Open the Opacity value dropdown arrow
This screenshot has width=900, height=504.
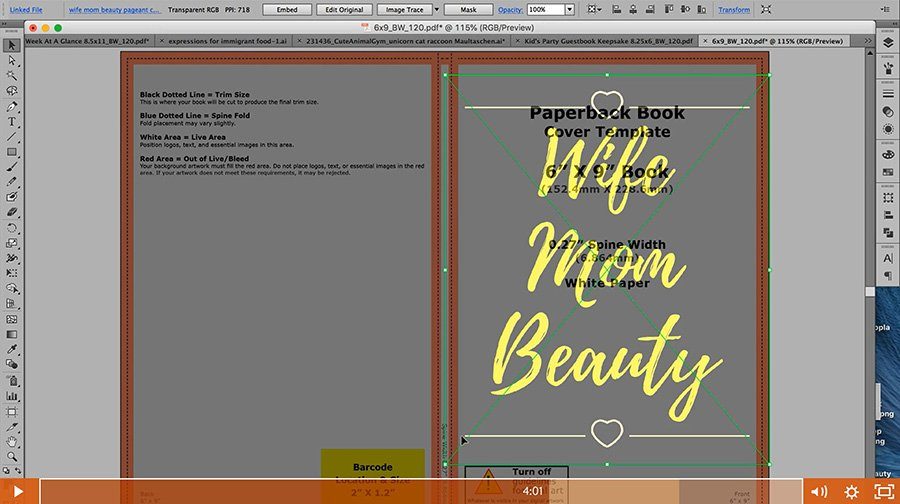(x=569, y=10)
